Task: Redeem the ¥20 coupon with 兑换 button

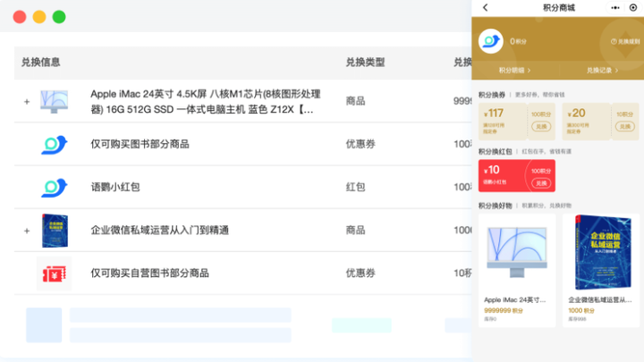Action: (x=623, y=127)
